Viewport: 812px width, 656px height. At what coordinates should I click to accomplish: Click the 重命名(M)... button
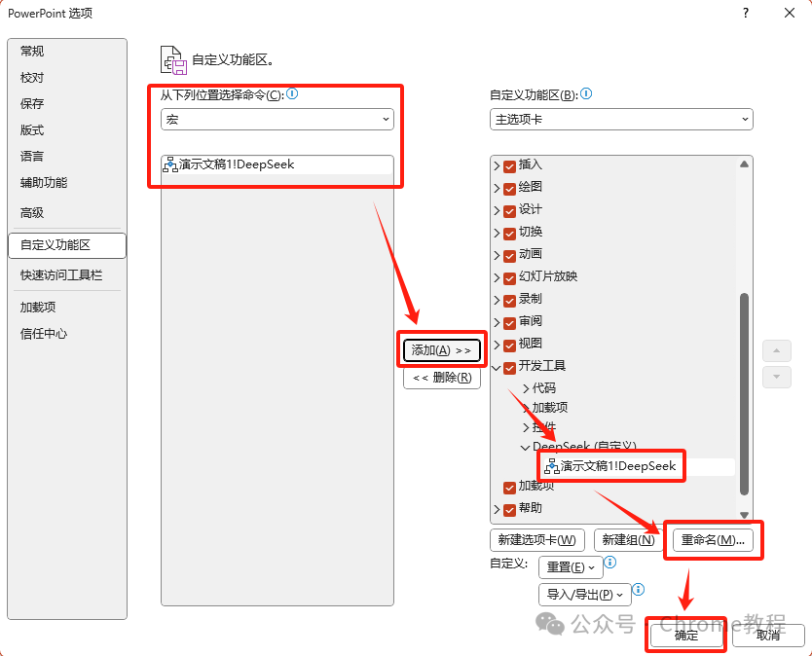point(713,540)
